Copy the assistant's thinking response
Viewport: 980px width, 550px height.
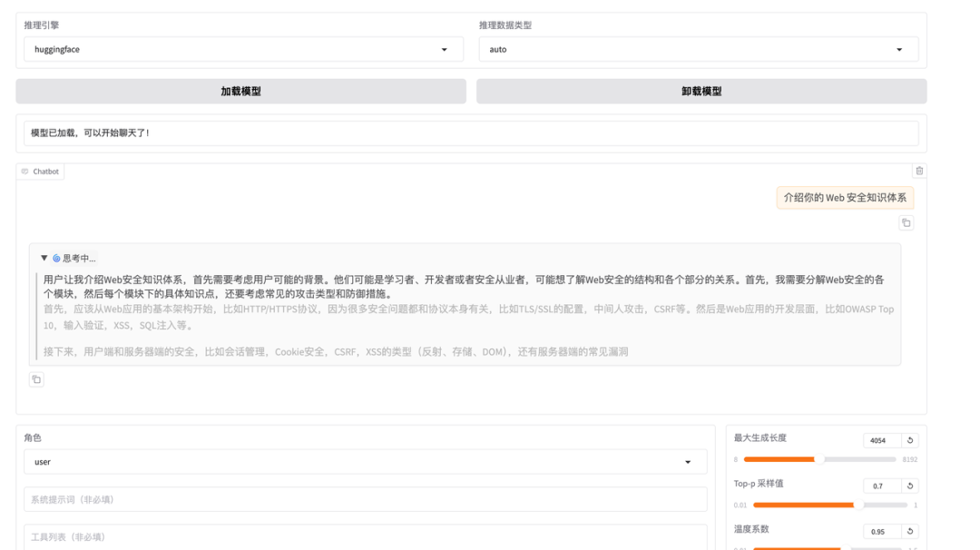click(x=36, y=379)
